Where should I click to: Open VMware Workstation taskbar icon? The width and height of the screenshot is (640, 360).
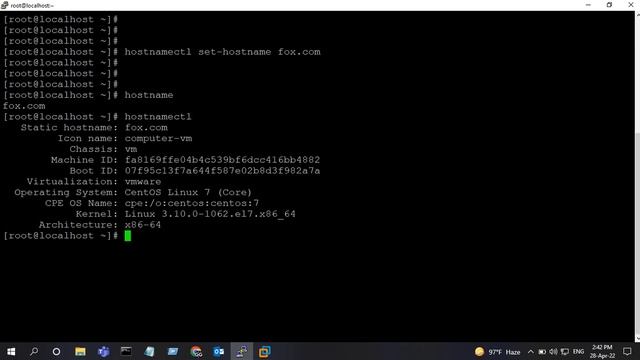tap(264, 351)
